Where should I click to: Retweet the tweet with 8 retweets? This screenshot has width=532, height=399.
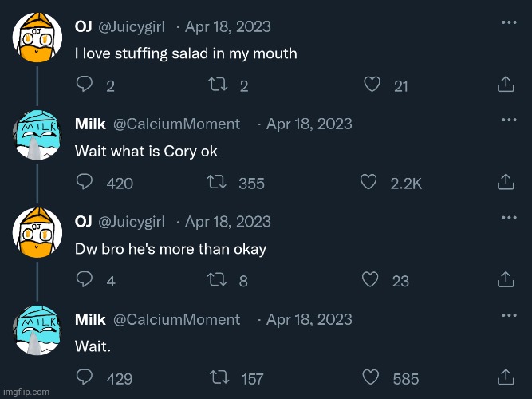pyautogui.click(x=216, y=280)
